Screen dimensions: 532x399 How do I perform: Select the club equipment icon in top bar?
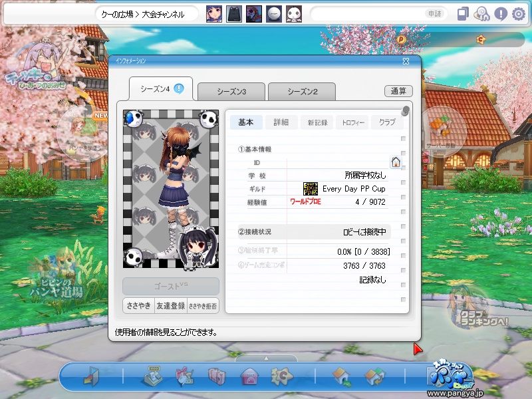pyautogui.click(x=254, y=14)
